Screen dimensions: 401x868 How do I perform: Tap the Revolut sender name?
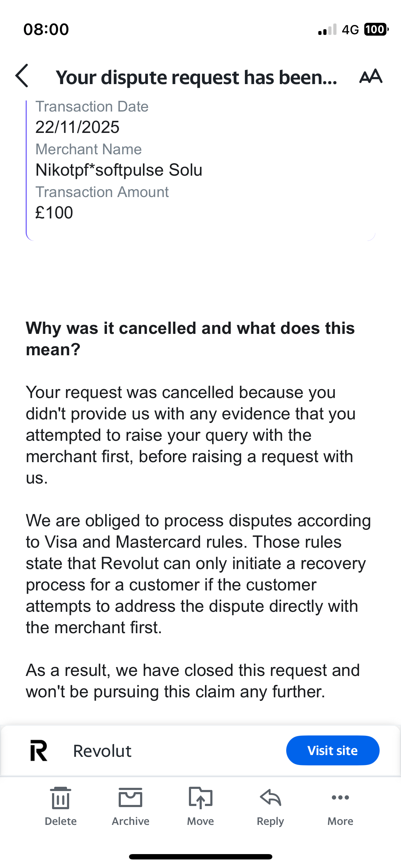[x=102, y=751]
